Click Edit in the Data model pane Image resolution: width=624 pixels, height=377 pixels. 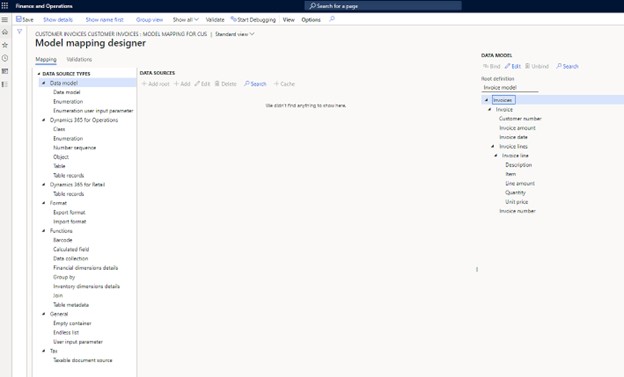tap(513, 66)
